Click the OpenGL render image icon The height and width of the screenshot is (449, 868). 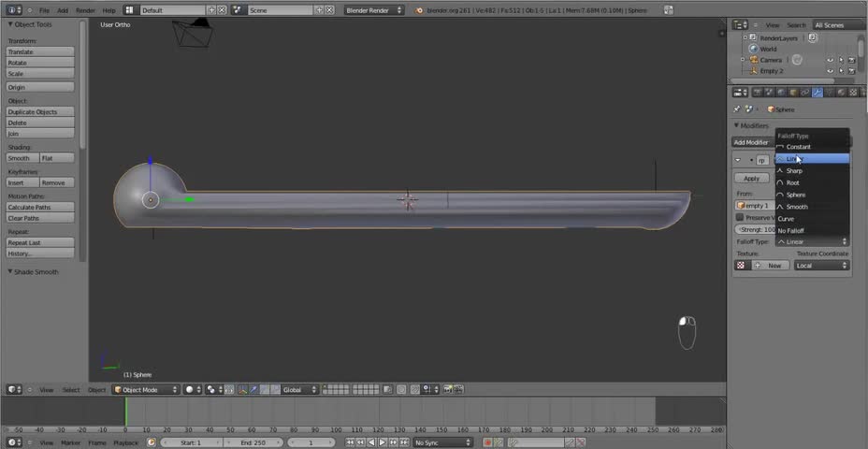(448, 390)
